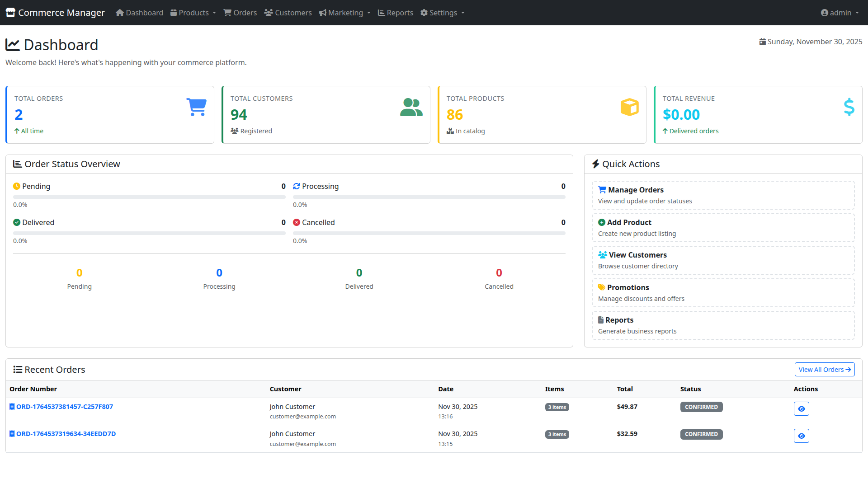This screenshot has height=488, width=868.
Task: Click the customers icon on Total Customers card
Action: [410, 107]
